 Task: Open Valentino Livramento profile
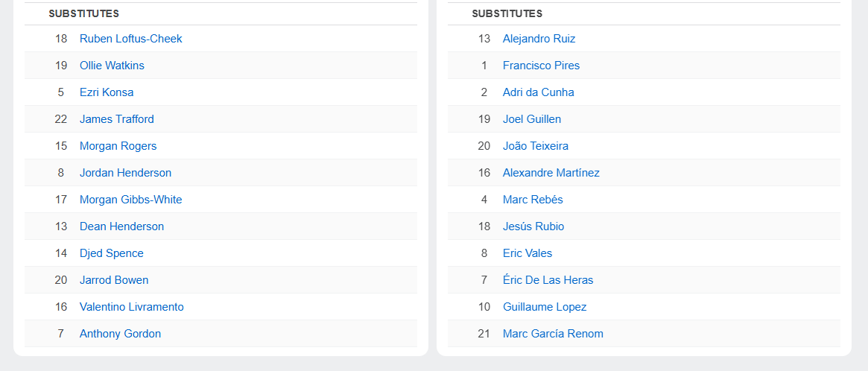pyautogui.click(x=132, y=307)
